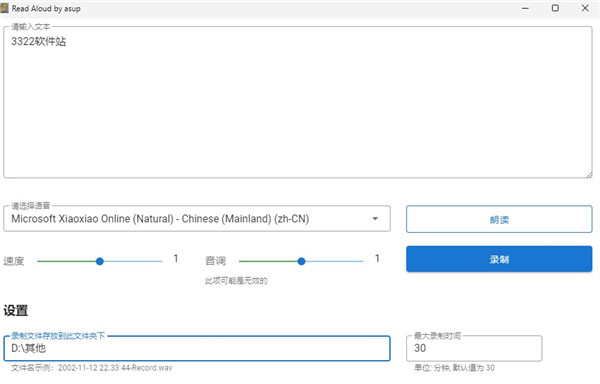Click the 音调 pitch slider handle
This screenshot has width=600, height=384.
[302, 262]
